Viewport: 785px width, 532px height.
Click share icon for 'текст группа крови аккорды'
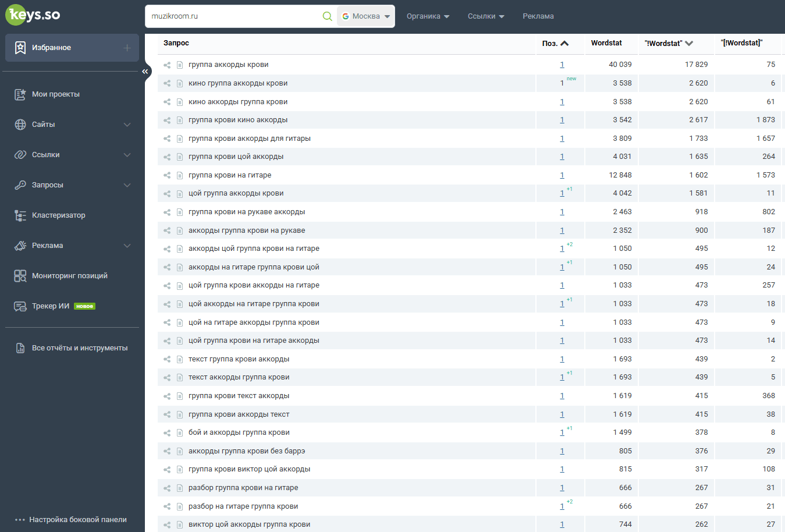[167, 360]
